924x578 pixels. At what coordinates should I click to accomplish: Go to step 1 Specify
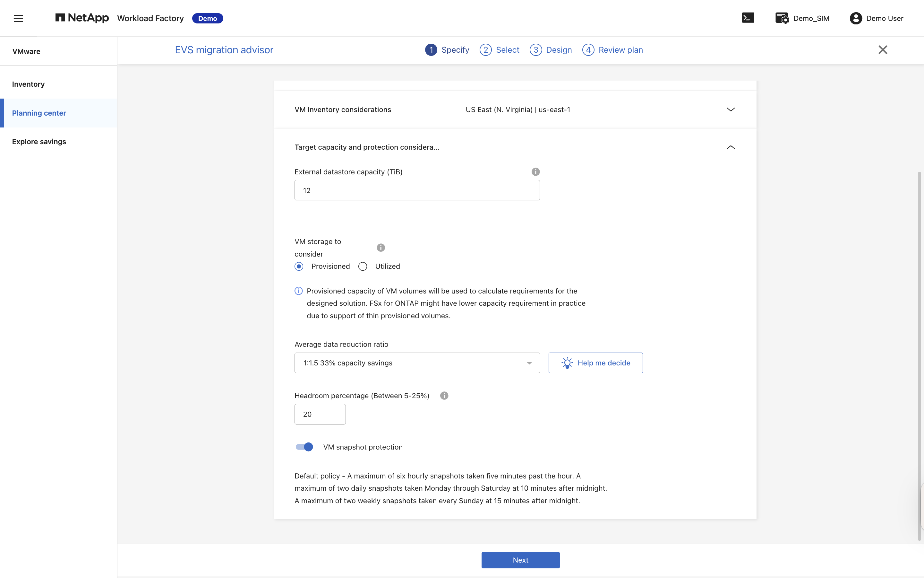click(x=447, y=50)
